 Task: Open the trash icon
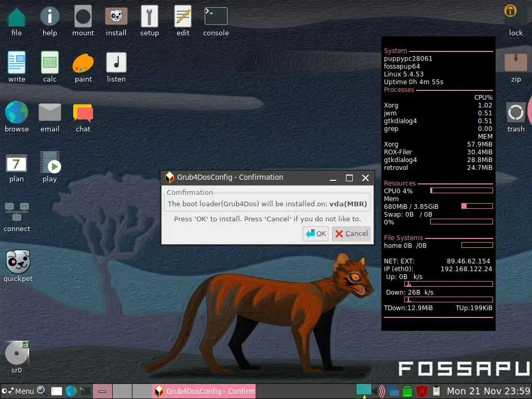[515, 112]
